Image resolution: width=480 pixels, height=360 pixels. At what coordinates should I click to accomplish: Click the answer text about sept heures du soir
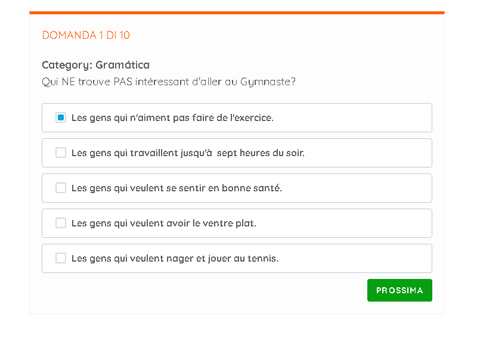pyautogui.click(x=188, y=153)
